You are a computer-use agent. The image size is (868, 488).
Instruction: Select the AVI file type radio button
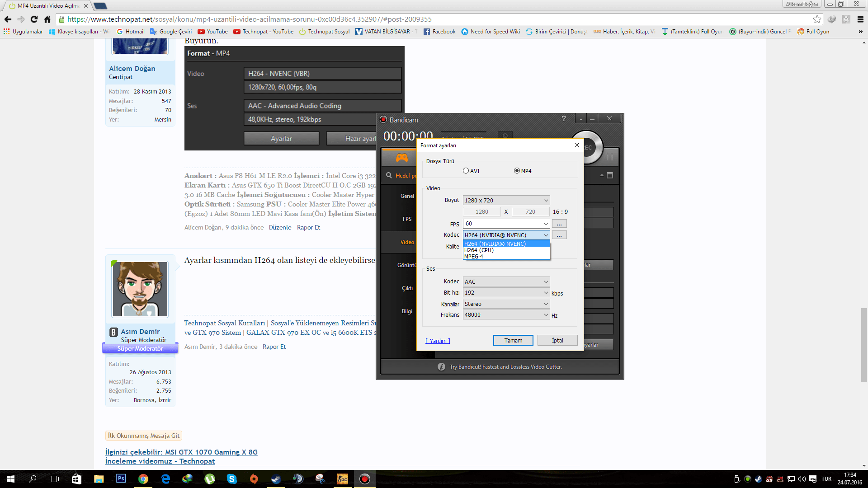[466, 171]
